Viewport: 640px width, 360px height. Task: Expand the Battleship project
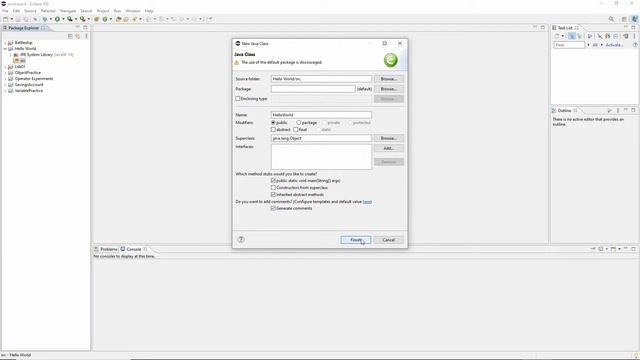[5, 42]
